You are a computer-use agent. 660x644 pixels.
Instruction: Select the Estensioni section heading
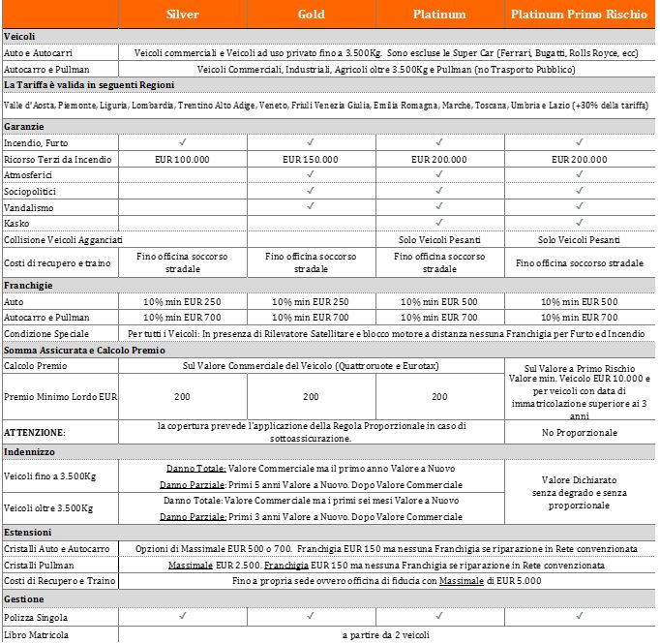[x=28, y=533]
